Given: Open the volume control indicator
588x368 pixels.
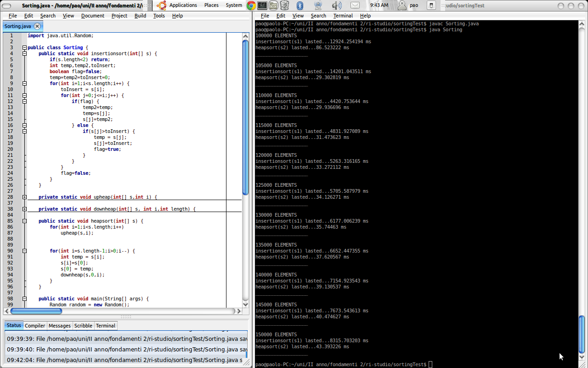Looking at the screenshot, I should [337, 6].
